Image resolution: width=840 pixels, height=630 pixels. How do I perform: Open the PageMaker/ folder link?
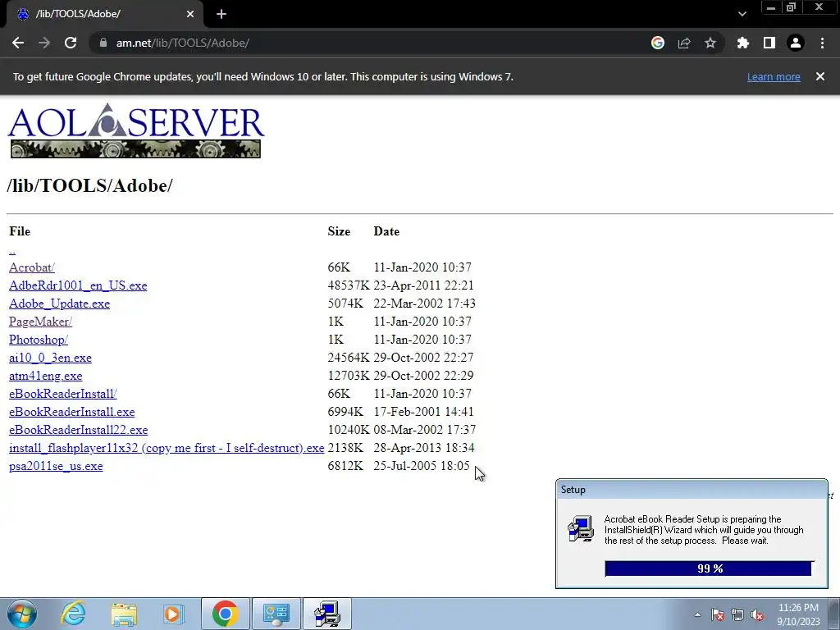pos(40,322)
